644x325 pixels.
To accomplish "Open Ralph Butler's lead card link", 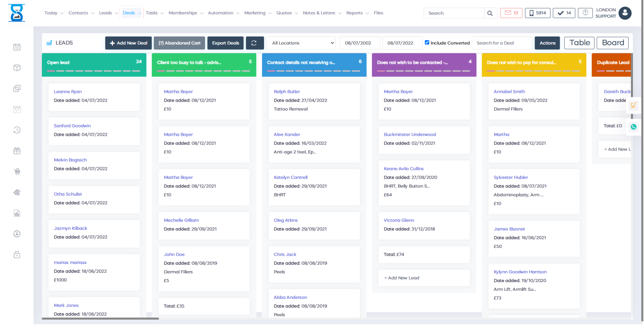I will pyautogui.click(x=286, y=92).
